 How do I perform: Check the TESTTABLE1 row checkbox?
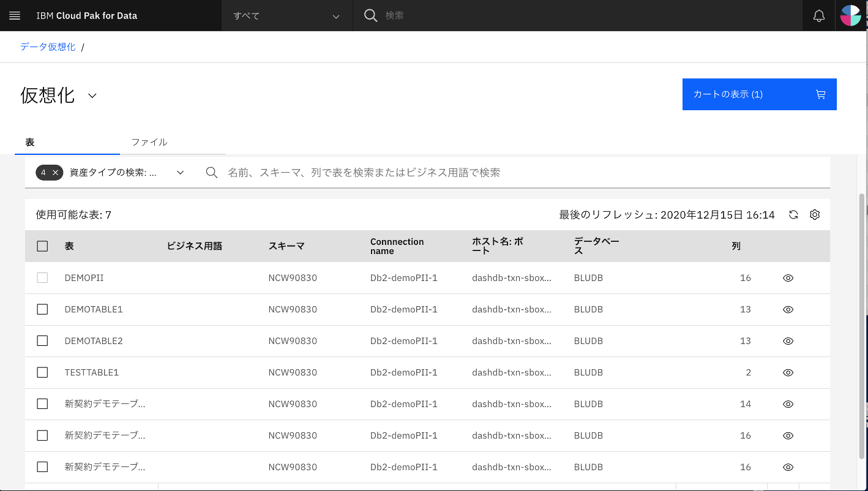pos(42,372)
